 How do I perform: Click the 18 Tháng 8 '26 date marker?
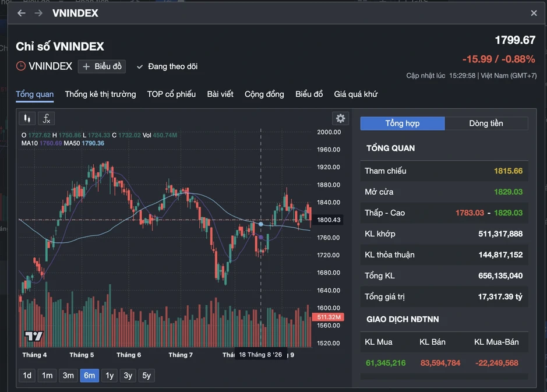[260, 355]
